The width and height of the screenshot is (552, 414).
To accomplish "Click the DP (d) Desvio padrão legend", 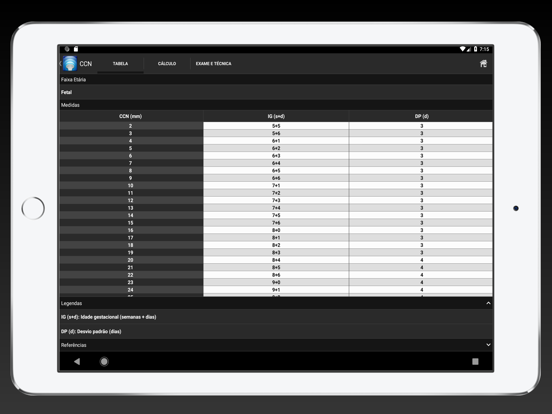I will pos(91,331).
